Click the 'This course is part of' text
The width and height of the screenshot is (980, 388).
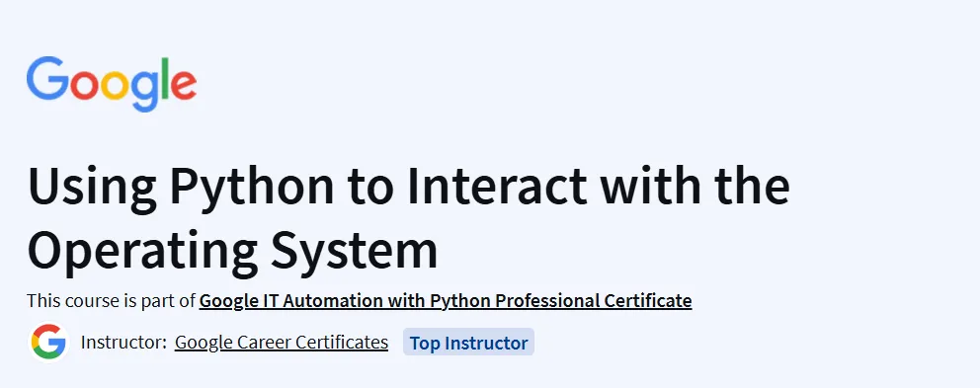pyautogui.click(x=112, y=301)
